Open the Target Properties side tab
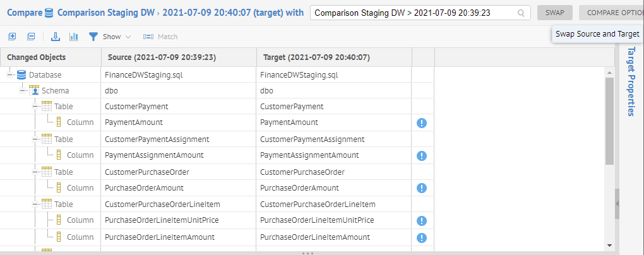This screenshot has width=644, height=255. [630, 82]
